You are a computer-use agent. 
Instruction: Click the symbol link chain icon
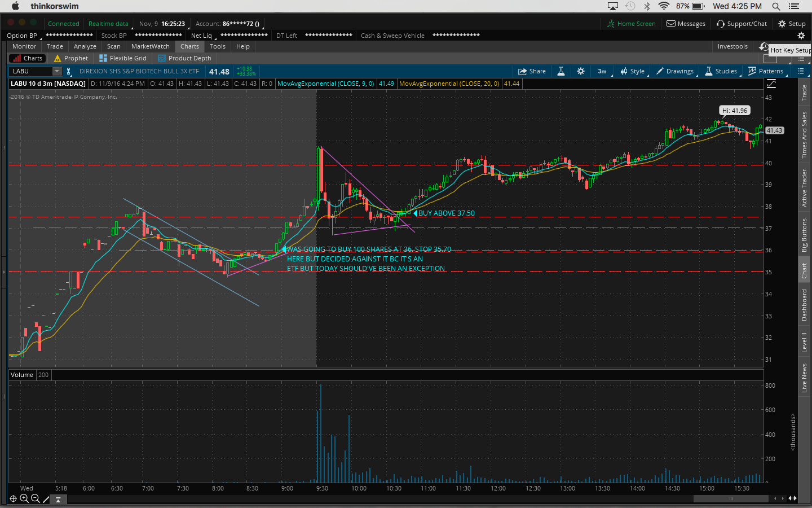coord(69,71)
